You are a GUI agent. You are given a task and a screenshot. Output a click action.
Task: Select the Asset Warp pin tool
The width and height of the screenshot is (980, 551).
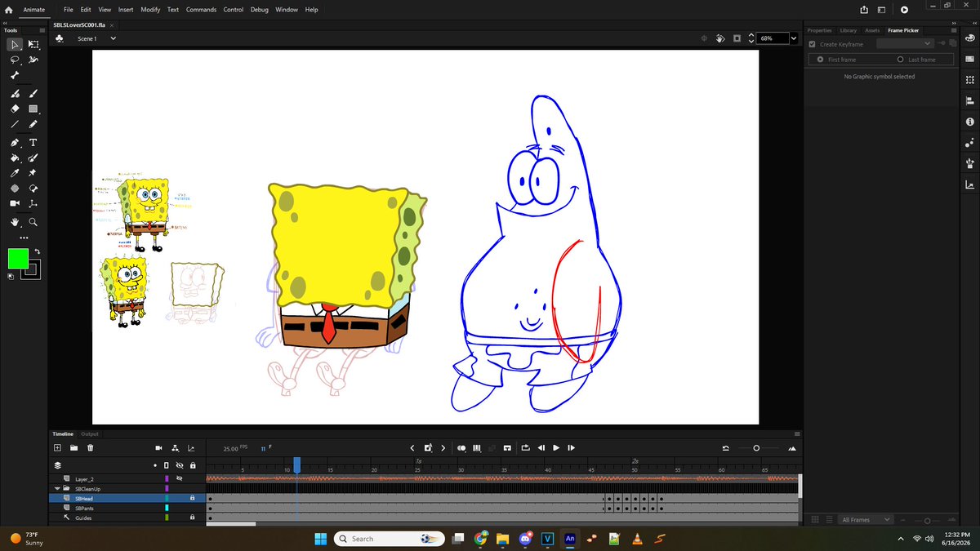pyautogui.click(x=33, y=173)
